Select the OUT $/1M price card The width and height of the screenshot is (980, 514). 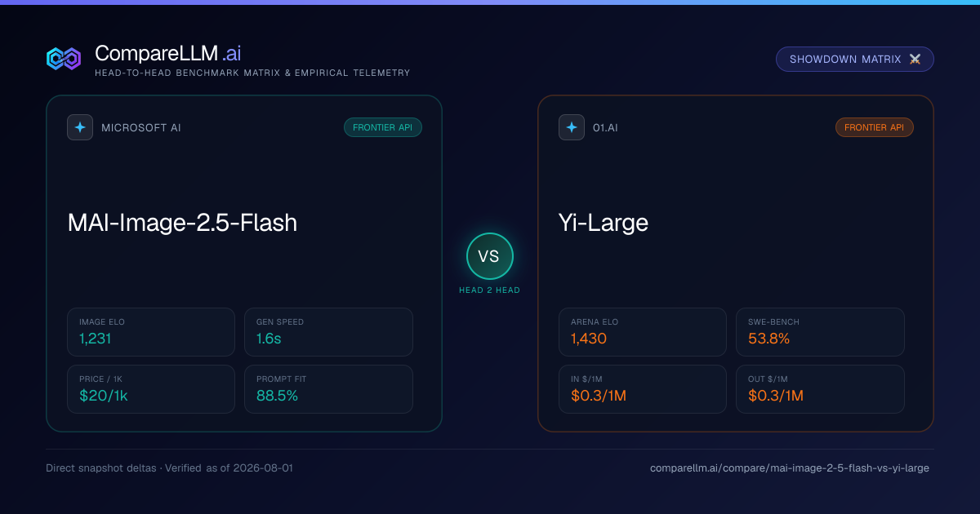coord(820,389)
